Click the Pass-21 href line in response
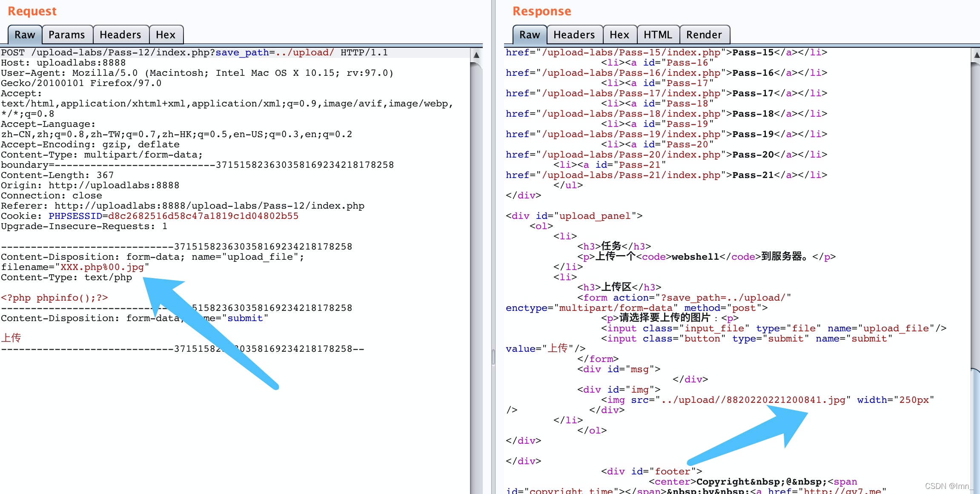Image resolution: width=980 pixels, height=494 pixels. (666, 175)
